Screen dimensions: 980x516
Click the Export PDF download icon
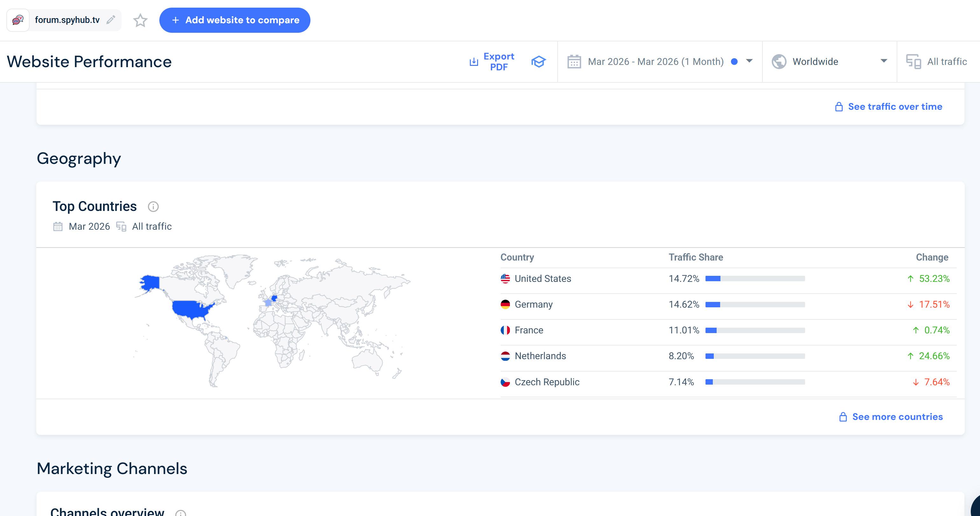click(x=474, y=62)
